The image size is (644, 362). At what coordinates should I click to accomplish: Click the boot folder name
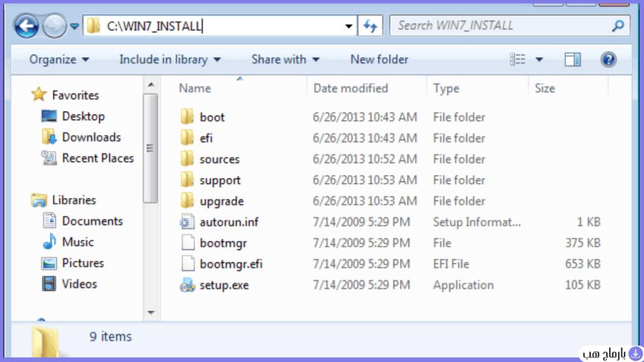coord(212,118)
